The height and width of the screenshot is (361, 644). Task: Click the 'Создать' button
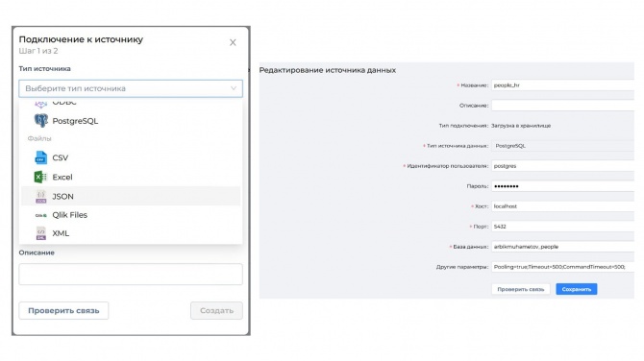pyautogui.click(x=216, y=310)
